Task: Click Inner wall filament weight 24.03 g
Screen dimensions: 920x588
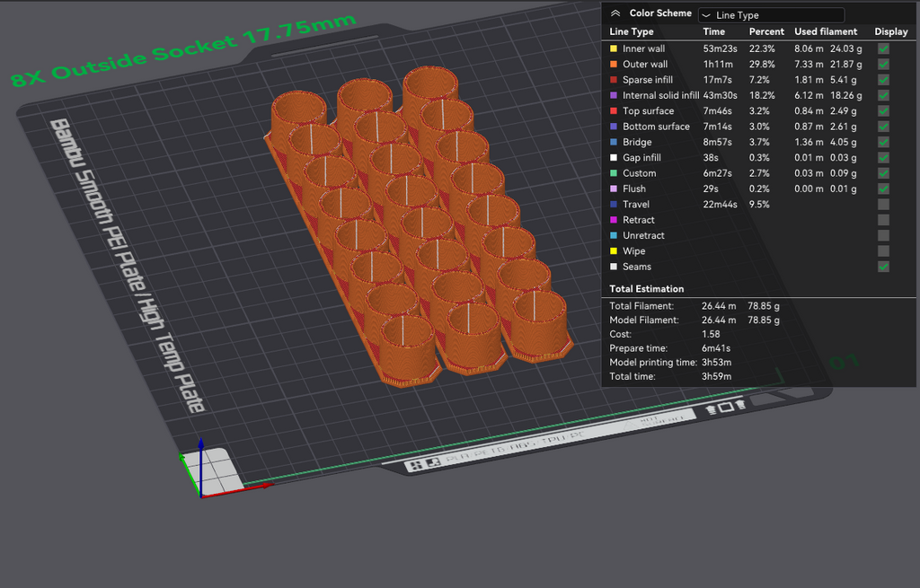Action: click(x=845, y=48)
